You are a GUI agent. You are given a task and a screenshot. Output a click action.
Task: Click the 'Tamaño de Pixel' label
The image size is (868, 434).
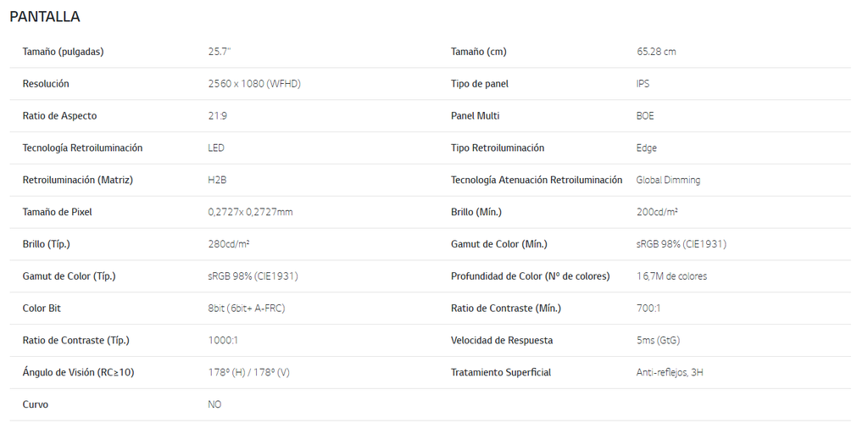pyautogui.click(x=57, y=212)
